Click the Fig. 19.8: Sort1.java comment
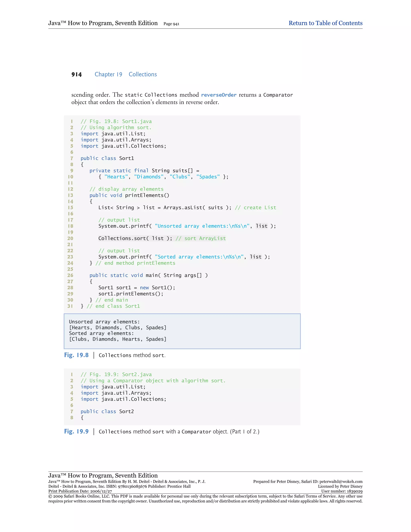The height and width of the screenshot is (532, 411). tap(116, 121)
